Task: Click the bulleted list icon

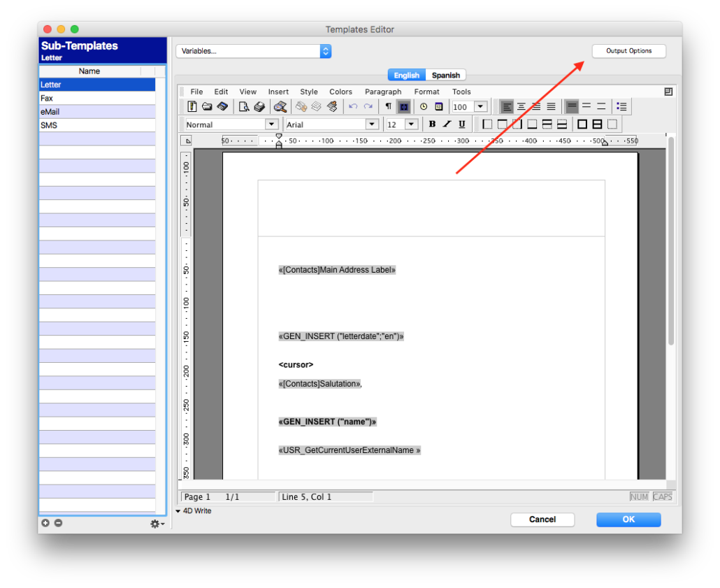Action: click(621, 107)
